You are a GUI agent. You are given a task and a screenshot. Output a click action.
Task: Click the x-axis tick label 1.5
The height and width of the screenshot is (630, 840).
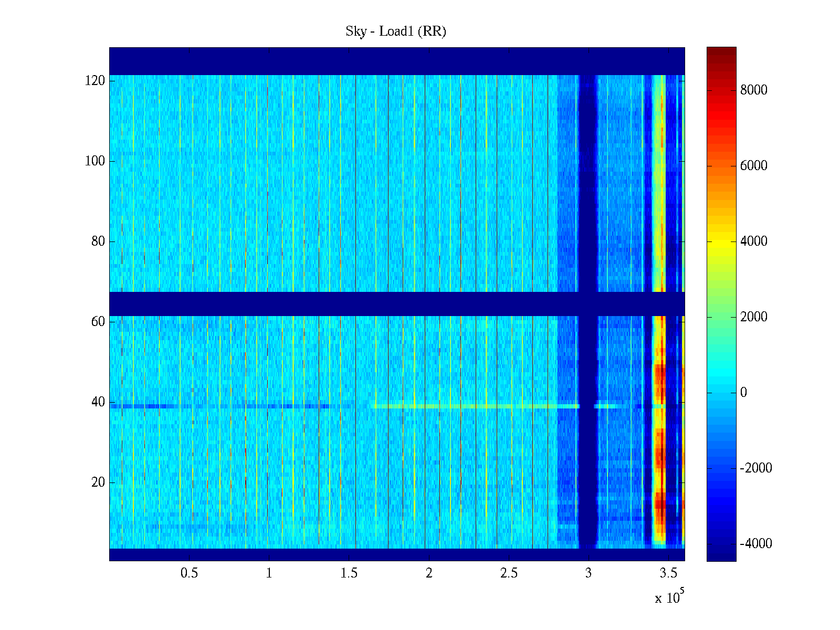pyautogui.click(x=349, y=573)
